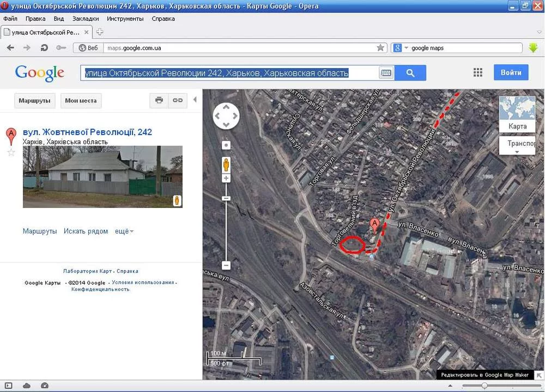Viewport: 545px width, 392px height.
Task: Open the tab list arrow at far right
Action: point(539,32)
